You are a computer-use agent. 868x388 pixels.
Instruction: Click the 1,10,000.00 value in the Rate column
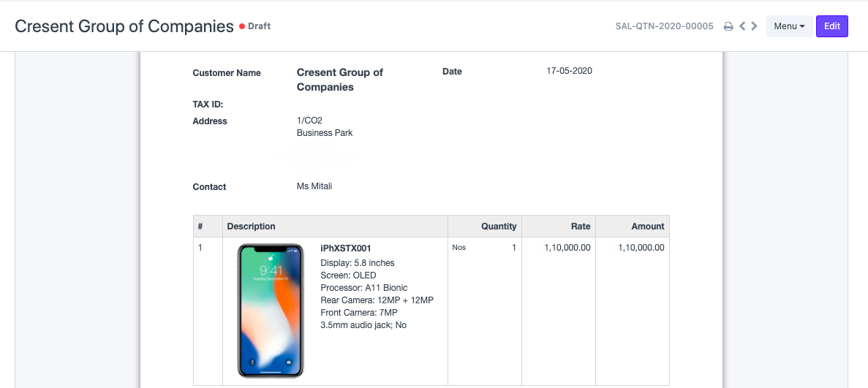point(567,248)
